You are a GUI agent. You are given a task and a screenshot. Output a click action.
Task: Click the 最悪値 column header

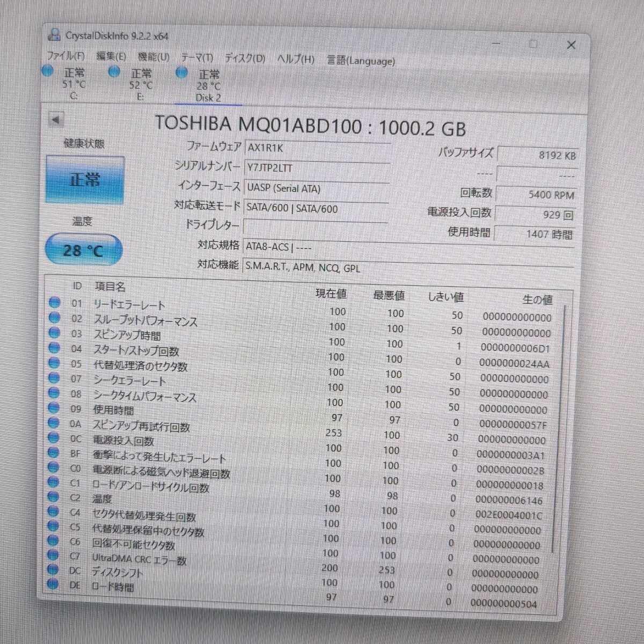(389, 295)
